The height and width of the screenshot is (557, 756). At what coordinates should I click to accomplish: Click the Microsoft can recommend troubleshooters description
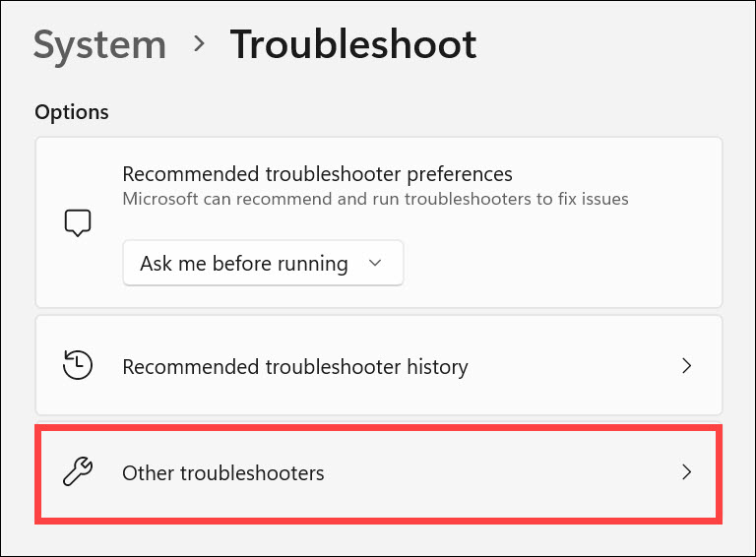coord(376,199)
